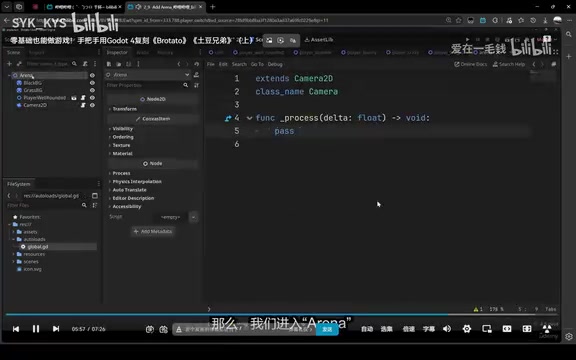Open Inspector object history icon
576x360 pixels.
197,64
